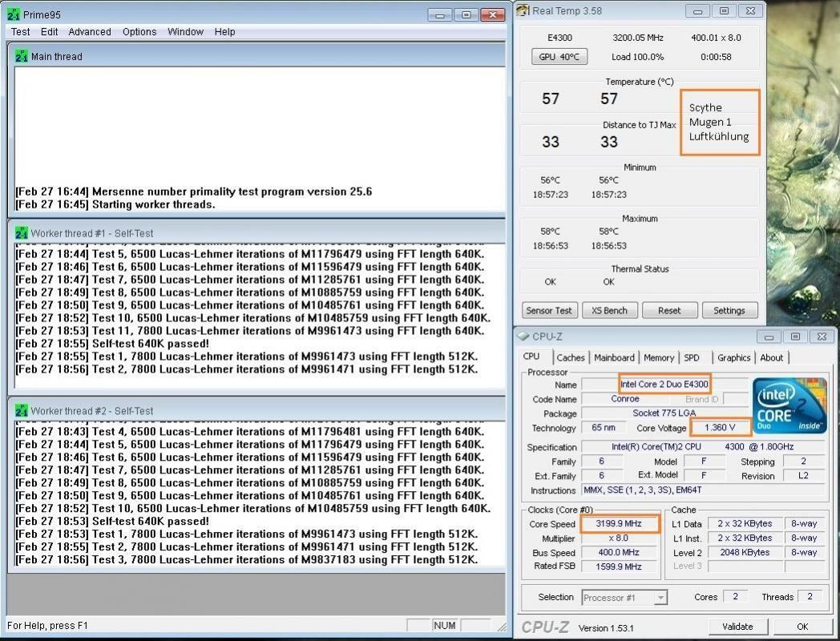The image size is (840, 641).
Task: Switch to the Mainboard tab in CPU-Z
Action: tap(614, 357)
